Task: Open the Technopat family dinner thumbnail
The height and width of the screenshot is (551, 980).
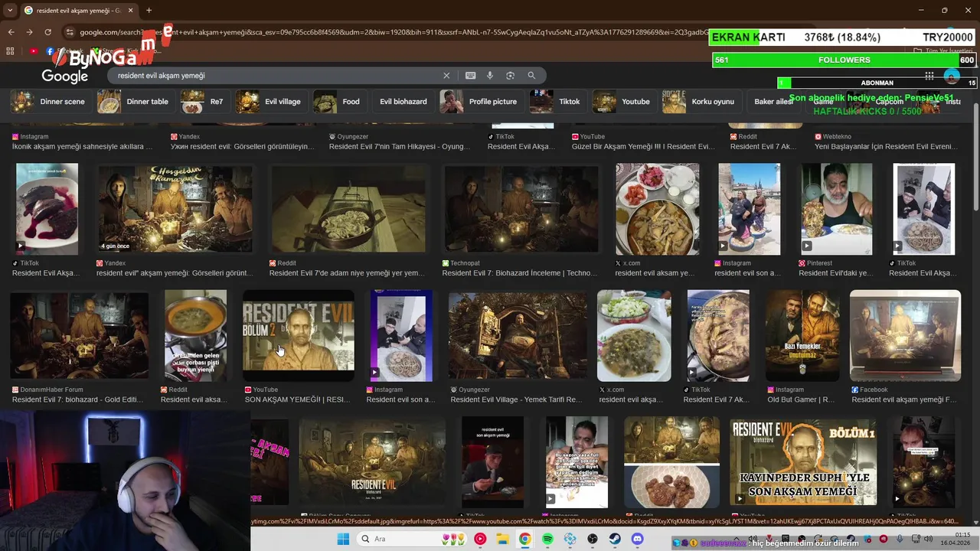Action: tap(521, 209)
